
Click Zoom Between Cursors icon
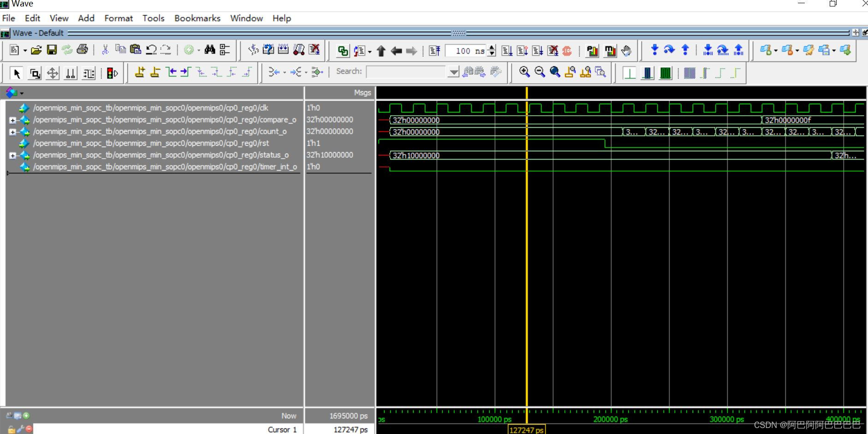(x=586, y=72)
